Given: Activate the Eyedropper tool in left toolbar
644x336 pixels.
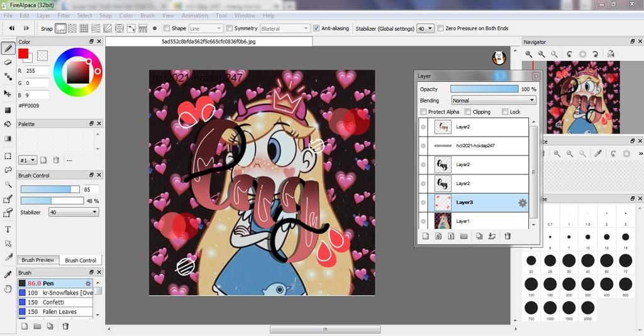Looking at the screenshot, I should pyautogui.click(x=8, y=275).
